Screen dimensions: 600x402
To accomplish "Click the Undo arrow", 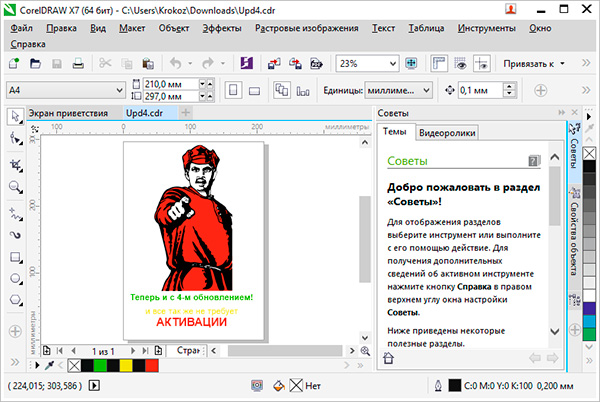I will (x=176, y=63).
